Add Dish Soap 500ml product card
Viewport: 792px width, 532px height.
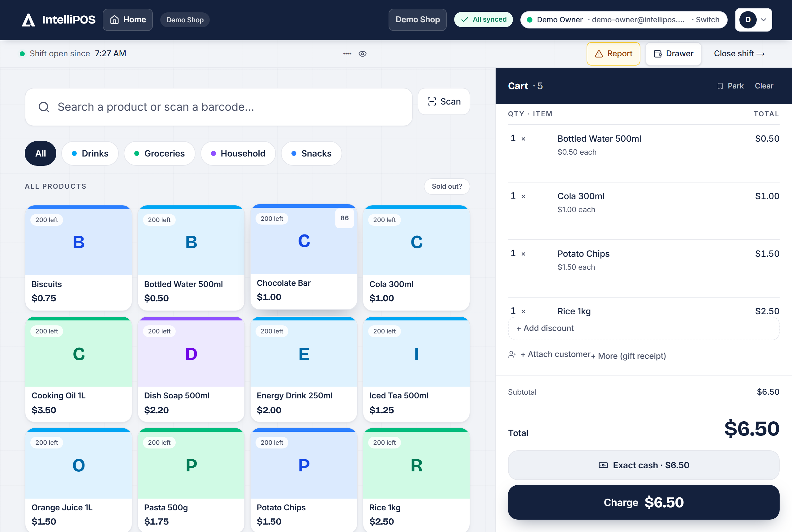pos(191,369)
